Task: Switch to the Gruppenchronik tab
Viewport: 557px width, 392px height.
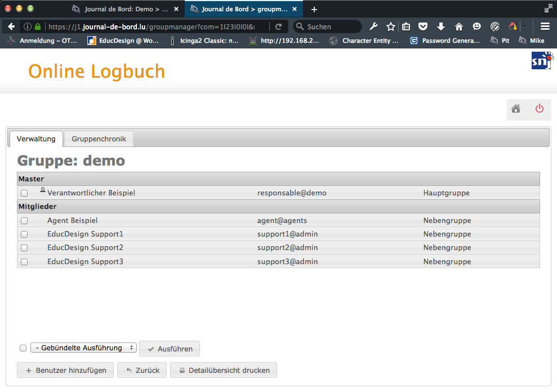Action: (x=99, y=139)
